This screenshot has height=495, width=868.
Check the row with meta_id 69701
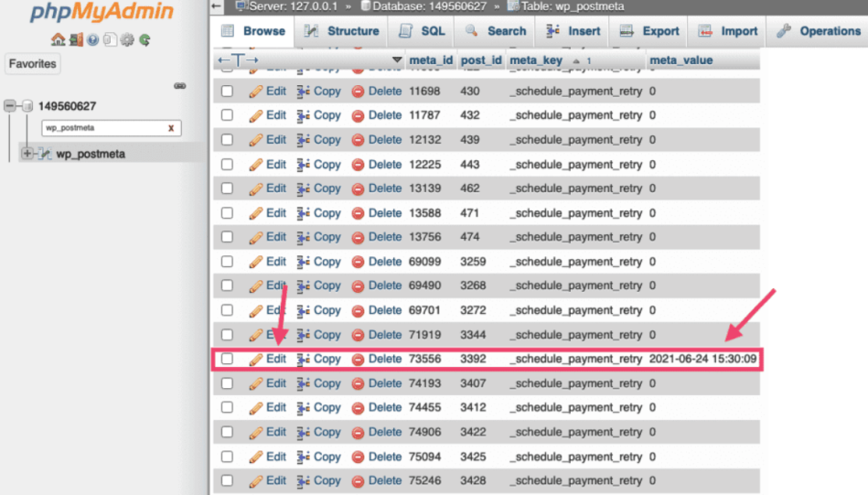227,310
